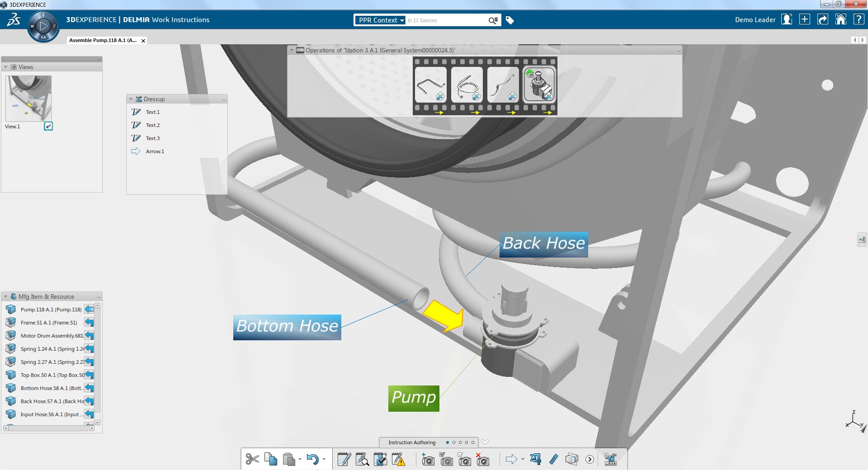The height and width of the screenshot is (470, 868).
Task: Toggle blue arrow for Input Hose.56 row
Action: coord(89,414)
